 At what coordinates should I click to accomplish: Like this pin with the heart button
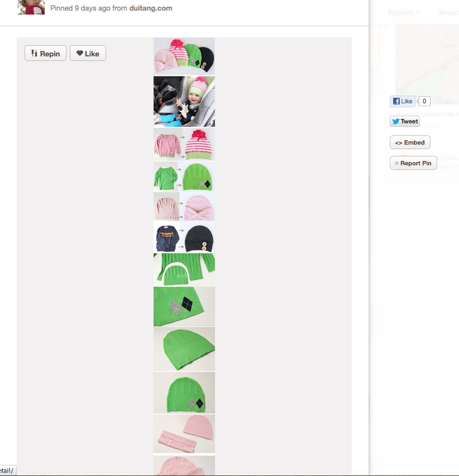click(88, 54)
